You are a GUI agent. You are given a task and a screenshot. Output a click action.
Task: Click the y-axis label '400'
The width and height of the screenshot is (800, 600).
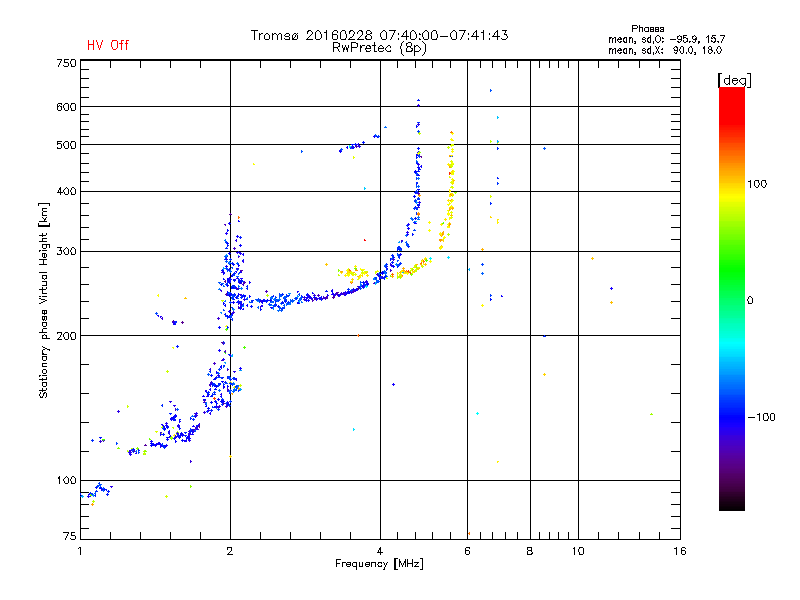click(66, 191)
